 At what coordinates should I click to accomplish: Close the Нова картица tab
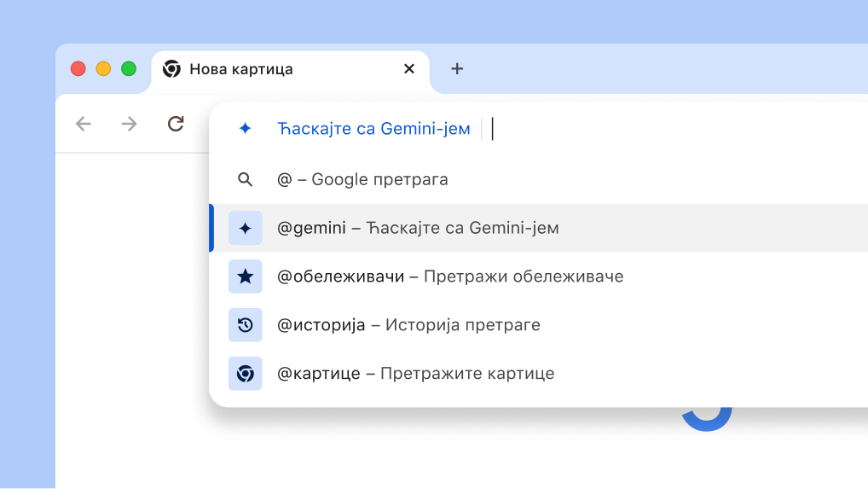[x=409, y=68]
